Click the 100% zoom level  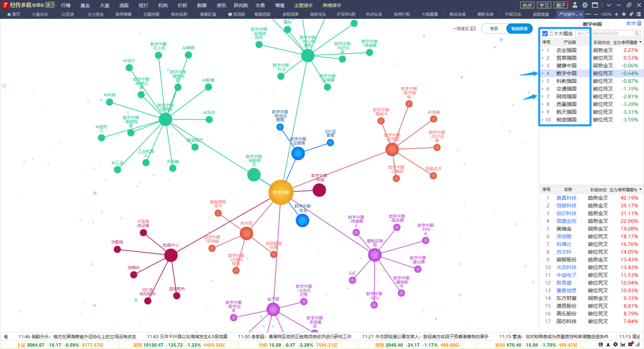click(x=606, y=15)
